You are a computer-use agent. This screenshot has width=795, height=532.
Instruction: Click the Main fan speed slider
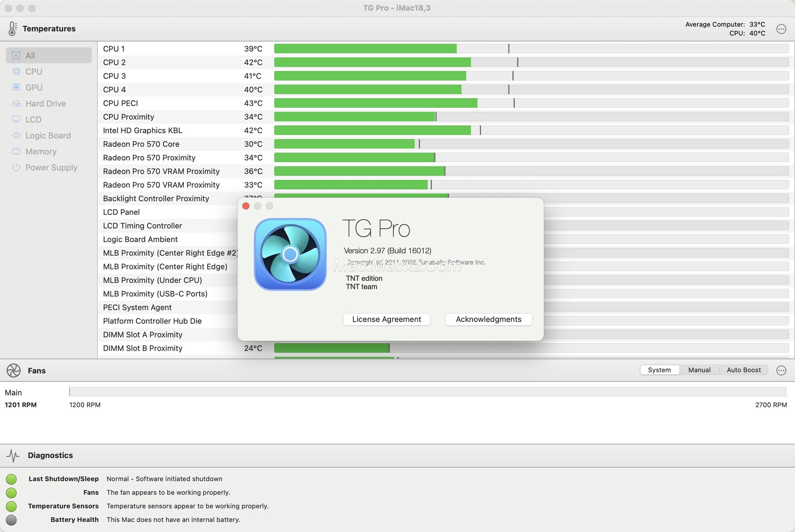[428, 392]
